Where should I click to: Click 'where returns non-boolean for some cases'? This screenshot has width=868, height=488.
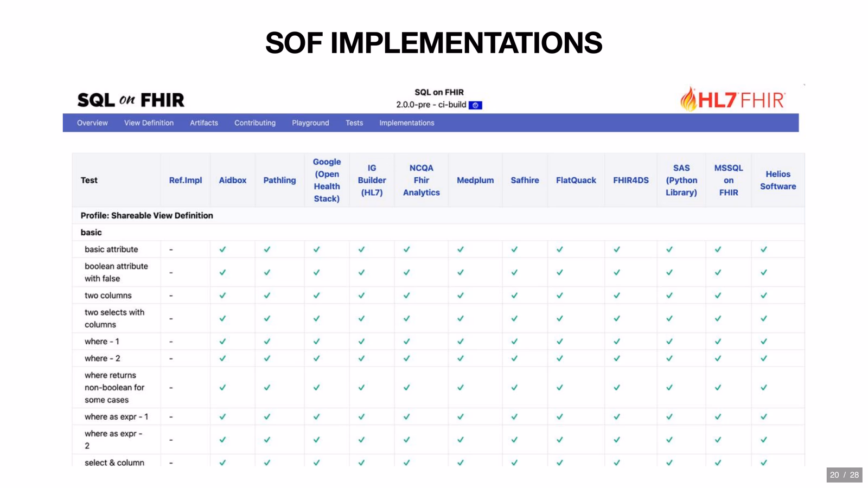pyautogui.click(x=114, y=388)
